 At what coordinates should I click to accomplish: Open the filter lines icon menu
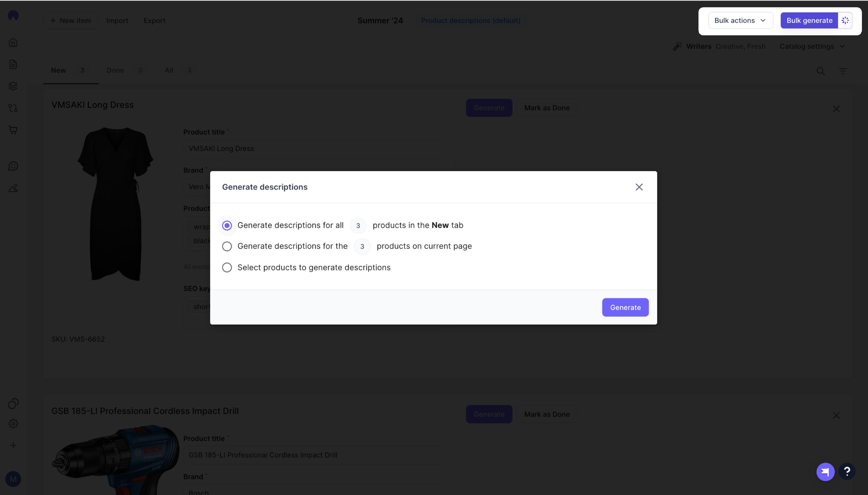click(843, 71)
